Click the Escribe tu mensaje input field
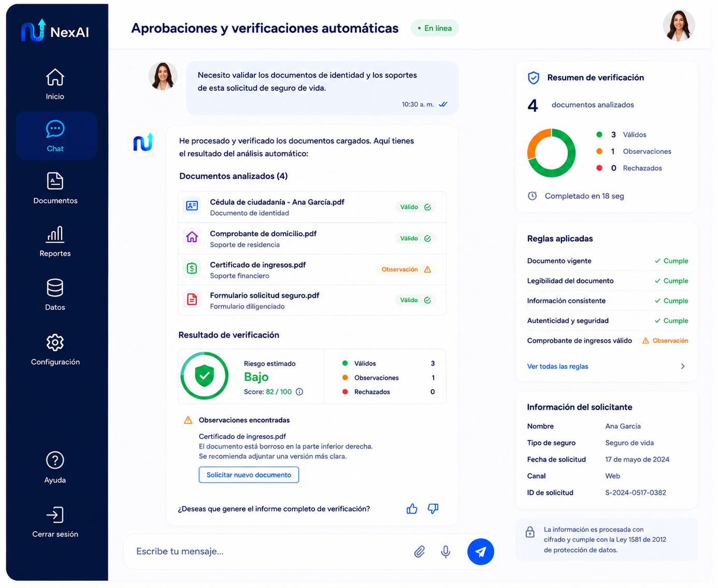Image resolution: width=718 pixels, height=588 pixels. [269, 552]
